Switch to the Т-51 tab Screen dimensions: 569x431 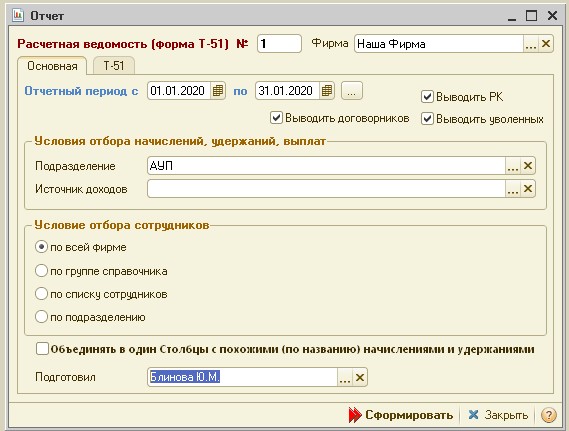pos(114,66)
